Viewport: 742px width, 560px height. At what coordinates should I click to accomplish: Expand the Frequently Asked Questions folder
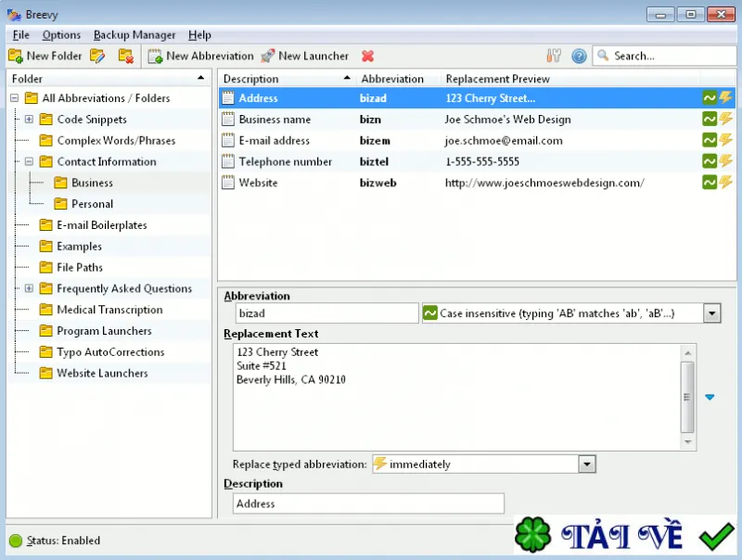click(29, 288)
